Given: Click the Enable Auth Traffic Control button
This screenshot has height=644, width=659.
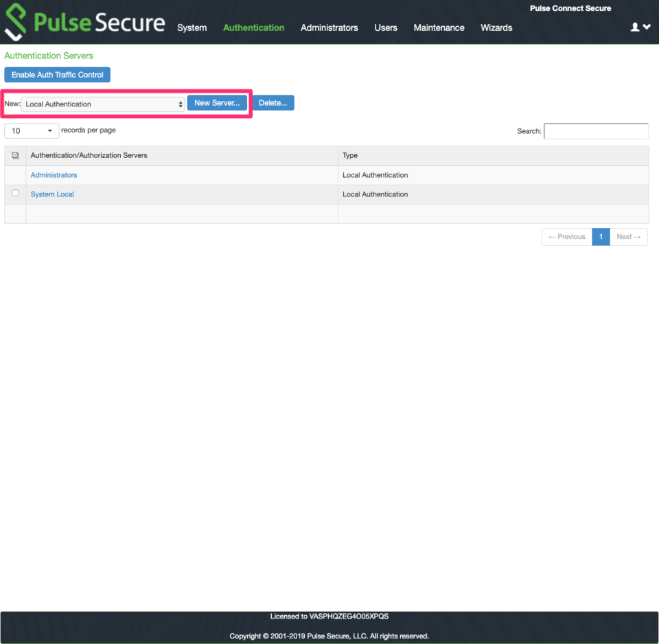Looking at the screenshot, I should (x=57, y=74).
